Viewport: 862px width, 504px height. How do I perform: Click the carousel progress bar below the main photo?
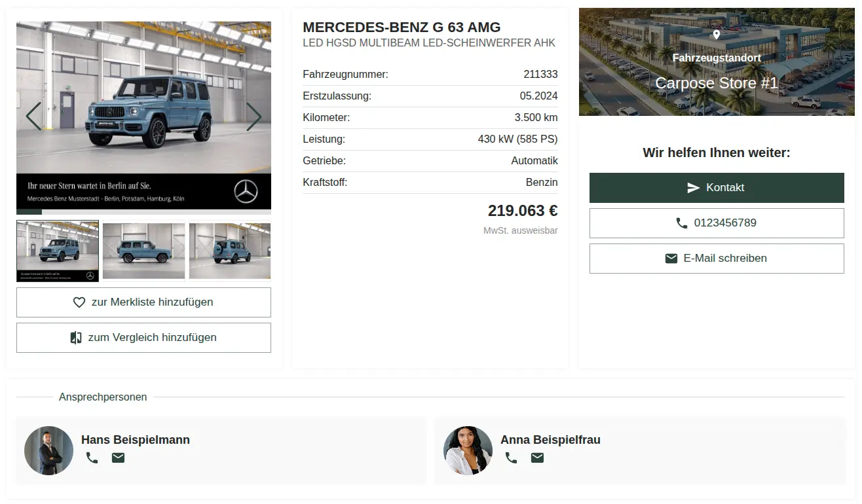point(143,211)
